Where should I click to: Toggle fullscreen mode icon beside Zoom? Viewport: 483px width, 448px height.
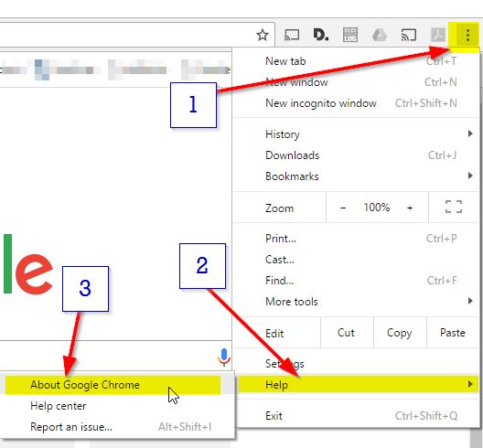tap(454, 207)
